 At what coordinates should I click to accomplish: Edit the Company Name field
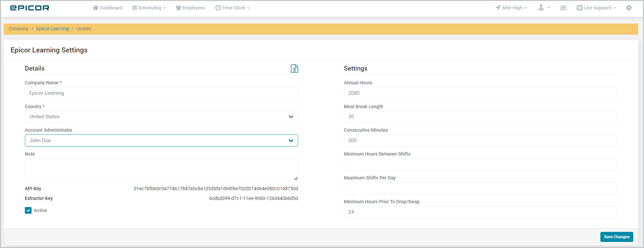162,93
